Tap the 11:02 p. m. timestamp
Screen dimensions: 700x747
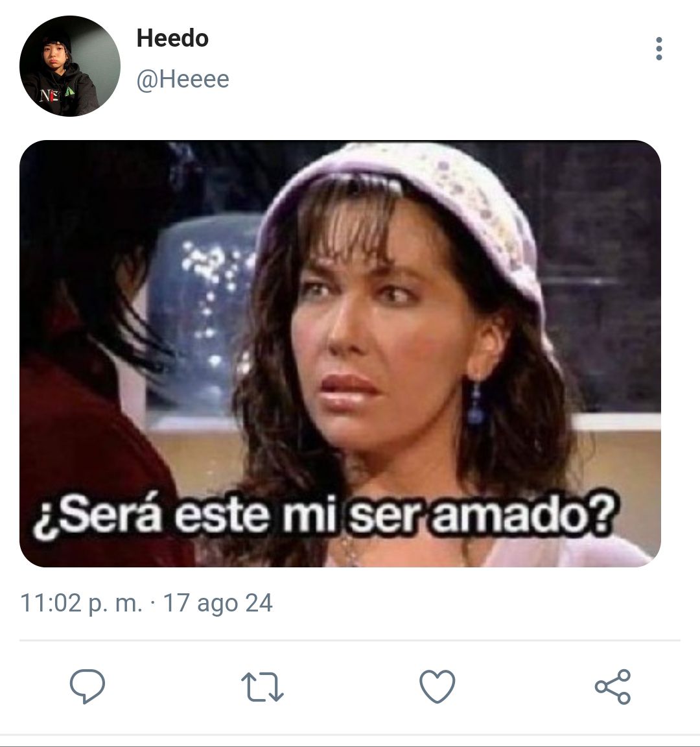[x=82, y=603]
